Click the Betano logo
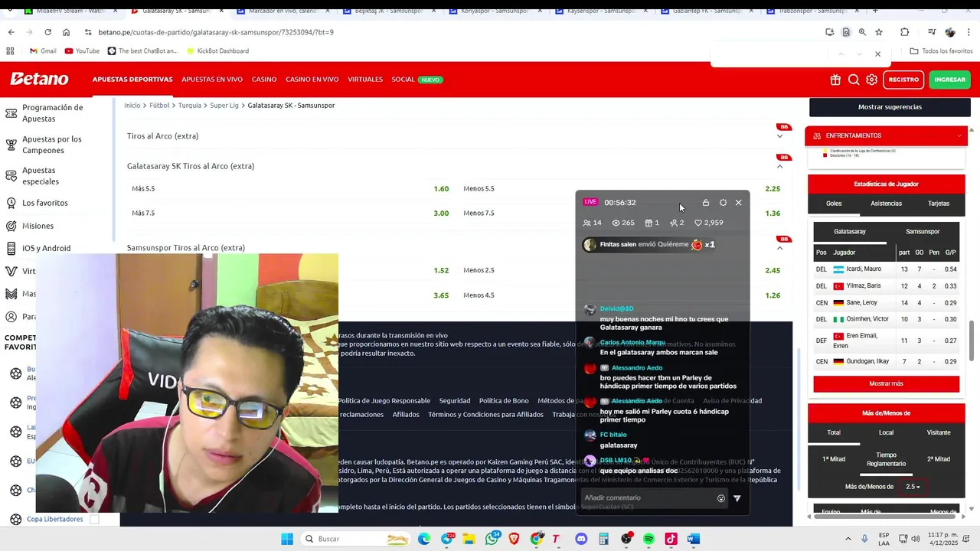 pyautogui.click(x=39, y=79)
